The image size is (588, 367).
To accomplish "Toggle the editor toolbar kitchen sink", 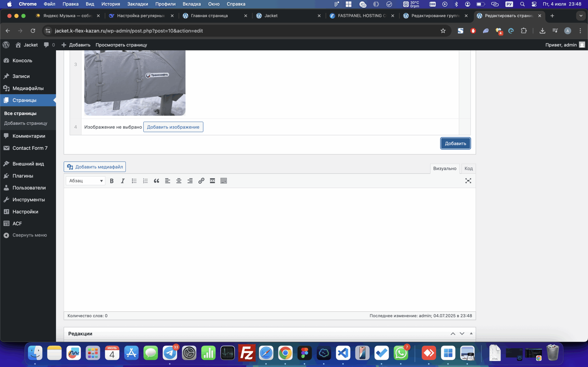I will click(223, 181).
